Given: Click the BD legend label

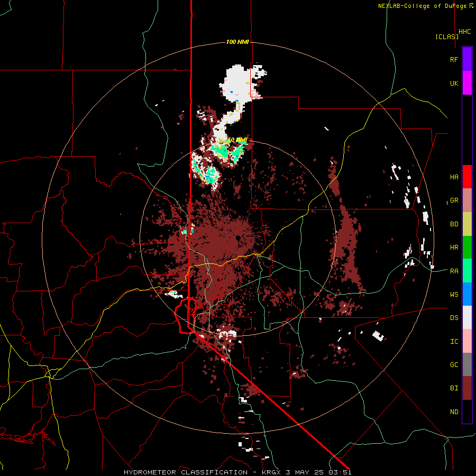Looking at the screenshot, I should (454, 224).
